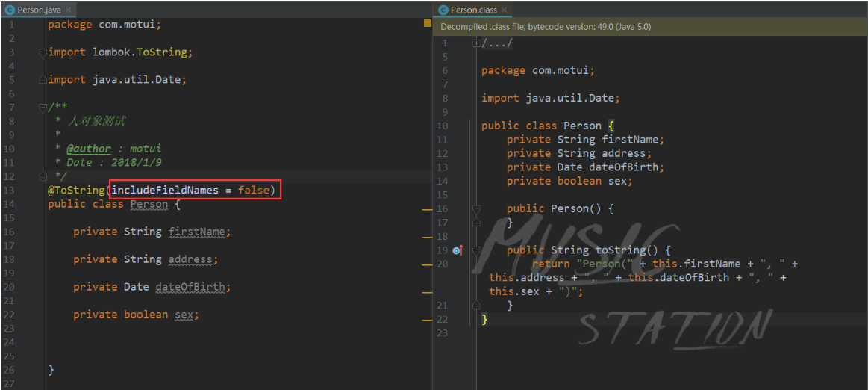
Task: Click 'import java.util.Date;' in Person.java
Action: click(117, 80)
